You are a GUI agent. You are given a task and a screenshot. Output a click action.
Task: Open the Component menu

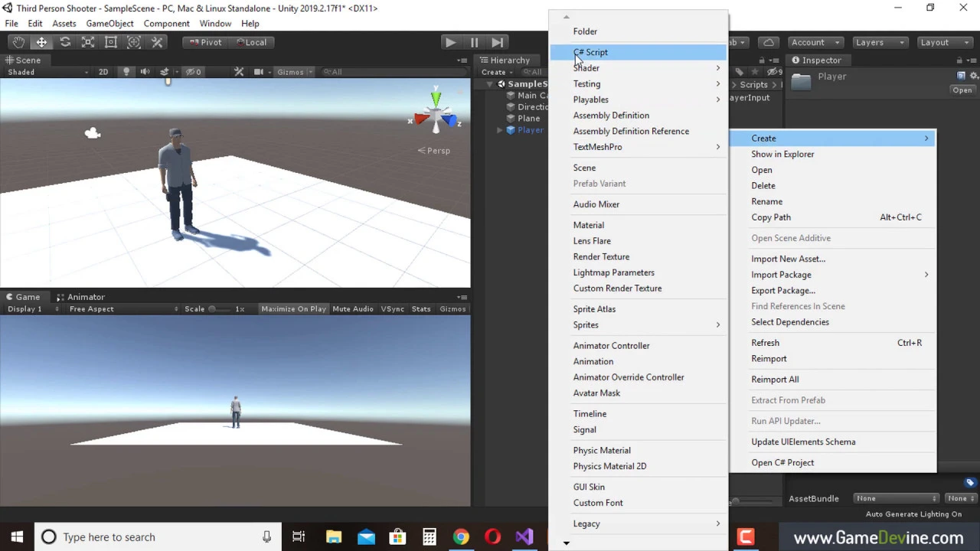point(166,24)
